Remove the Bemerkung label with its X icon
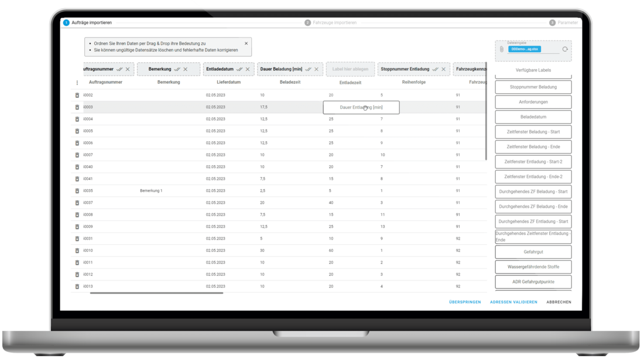The image size is (644, 362). tap(186, 69)
